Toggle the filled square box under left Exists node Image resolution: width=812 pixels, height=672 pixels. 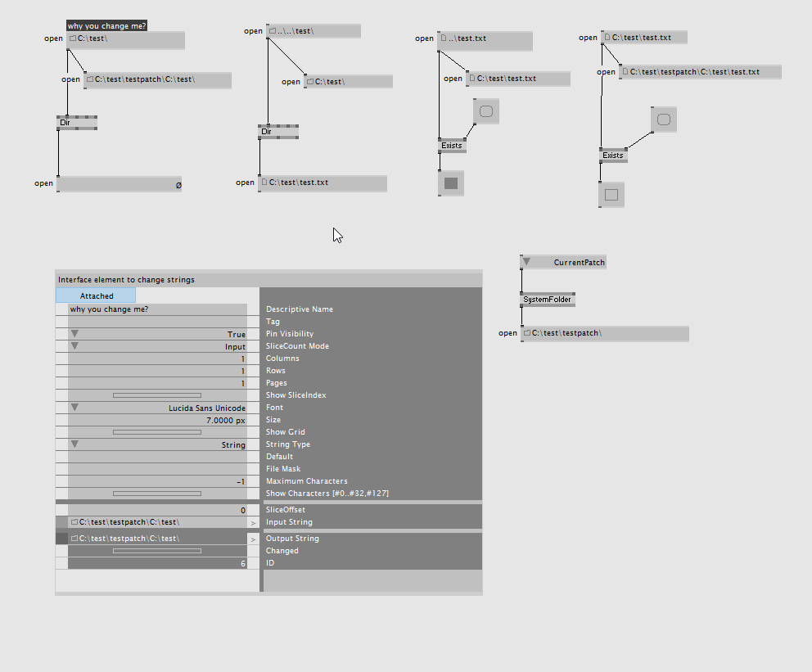[451, 183]
